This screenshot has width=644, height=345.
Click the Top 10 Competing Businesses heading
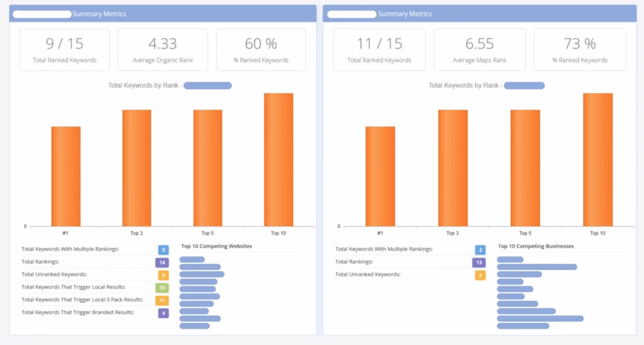coord(536,246)
